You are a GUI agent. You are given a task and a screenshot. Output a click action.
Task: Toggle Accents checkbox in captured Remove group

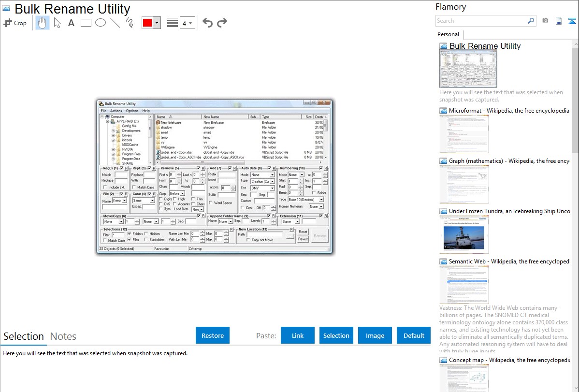coord(175,204)
